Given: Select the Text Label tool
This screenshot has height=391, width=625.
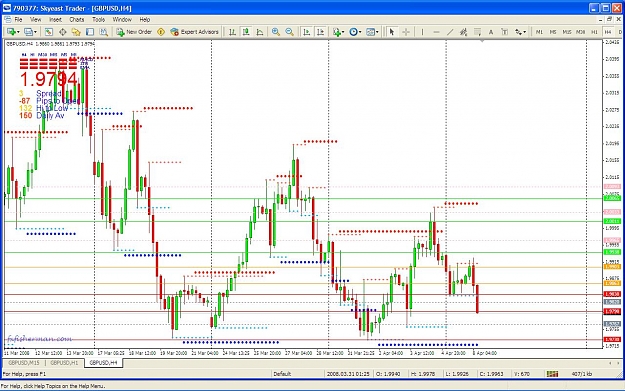Looking at the screenshot, I should 505,32.
